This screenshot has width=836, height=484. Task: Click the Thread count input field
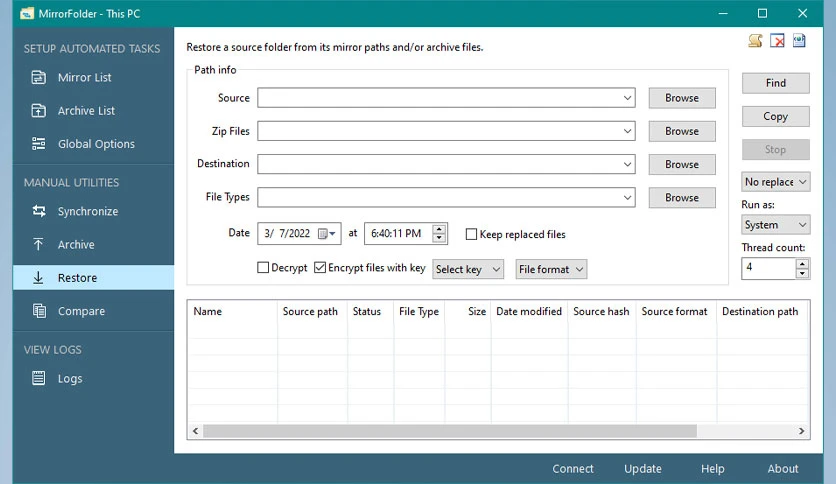768,268
